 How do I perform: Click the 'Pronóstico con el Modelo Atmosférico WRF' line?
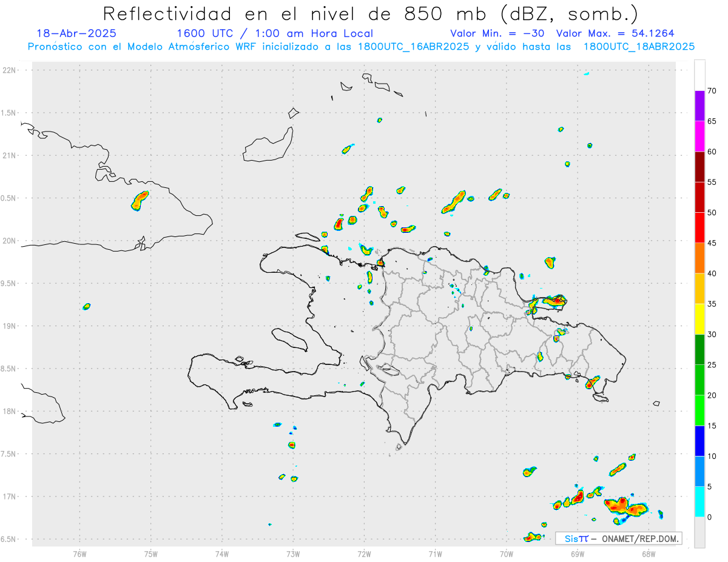coord(361,47)
